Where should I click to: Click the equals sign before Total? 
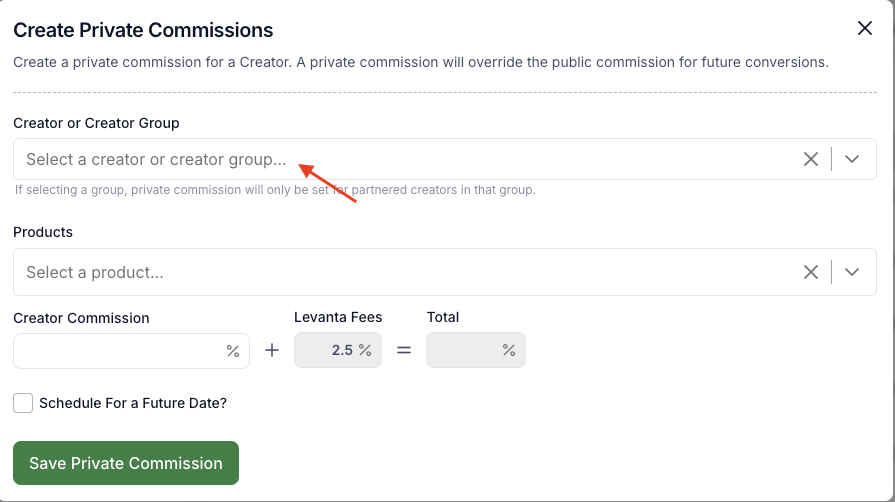pyautogui.click(x=404, y=351)
